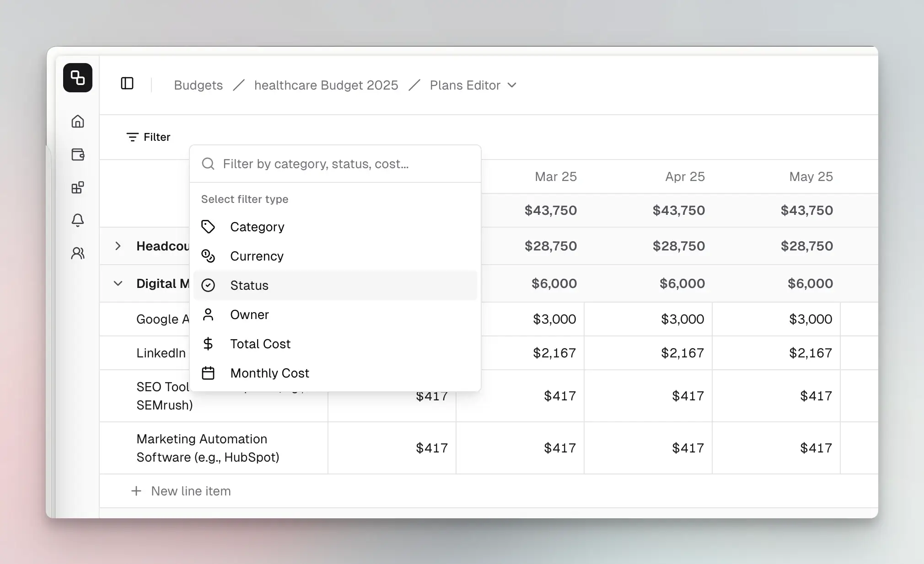
Task: Open notifications via the bell icon
Action: 78,220
